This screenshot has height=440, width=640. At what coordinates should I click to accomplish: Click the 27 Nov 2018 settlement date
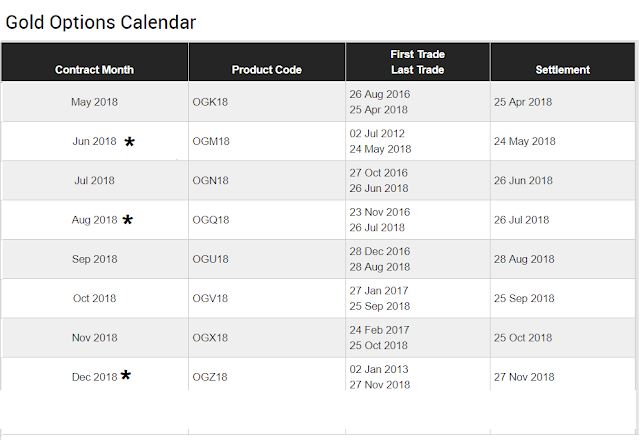tap(524, 377)
